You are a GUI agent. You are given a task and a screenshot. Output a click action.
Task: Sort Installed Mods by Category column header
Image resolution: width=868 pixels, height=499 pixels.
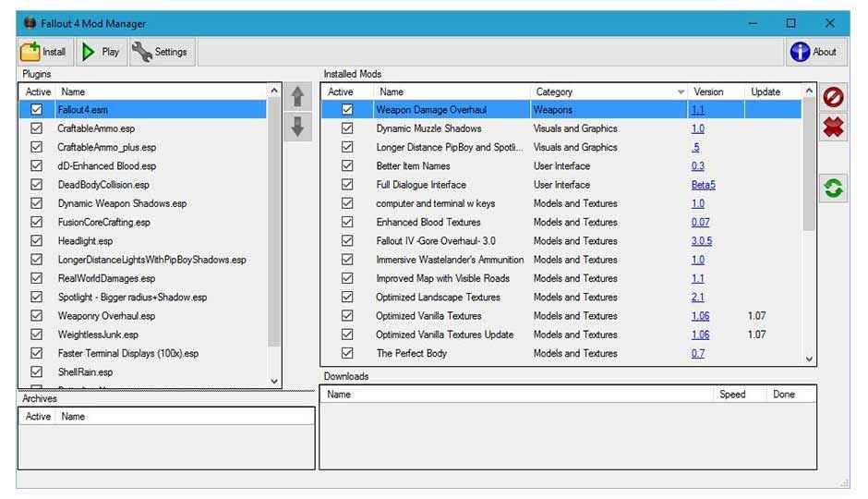(x=609, y=91)
